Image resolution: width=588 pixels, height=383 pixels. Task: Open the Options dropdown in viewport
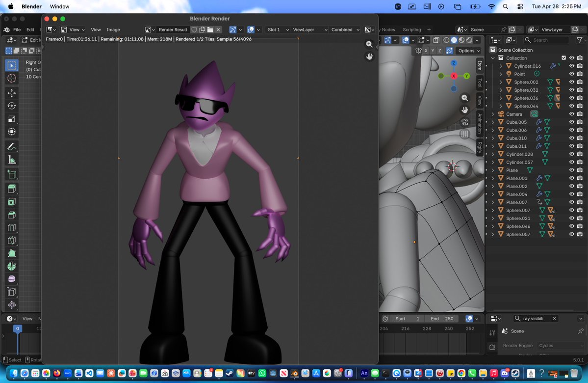[469, 51]
